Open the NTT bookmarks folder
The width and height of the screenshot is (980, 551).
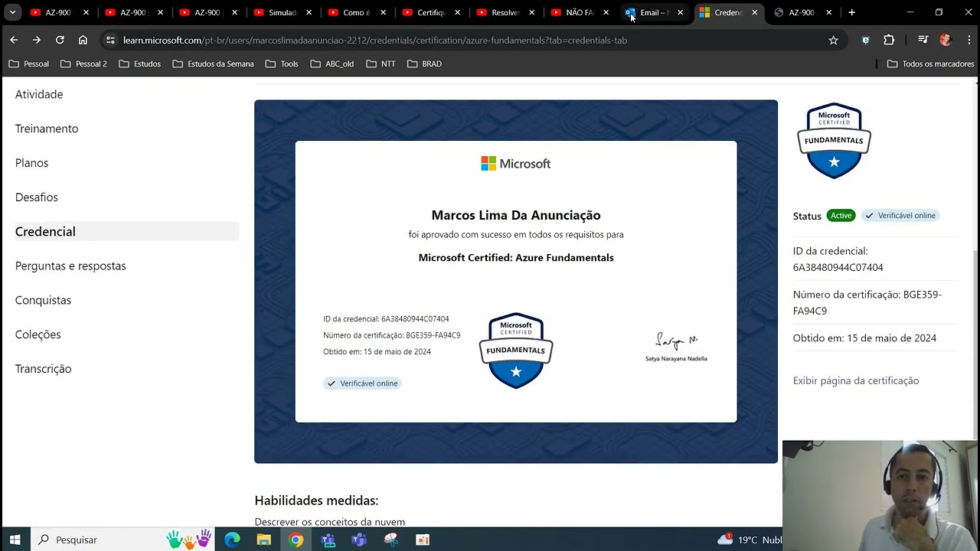coord(381,64)
